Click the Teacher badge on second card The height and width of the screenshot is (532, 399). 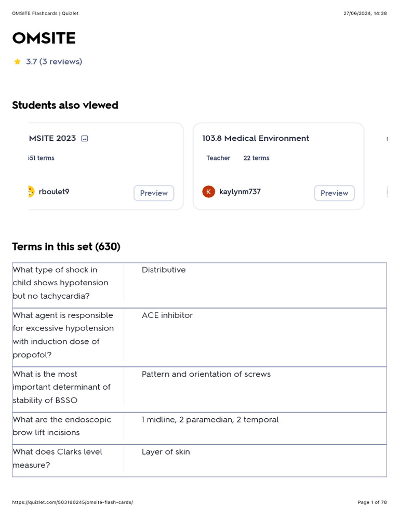tap(218, 158)
